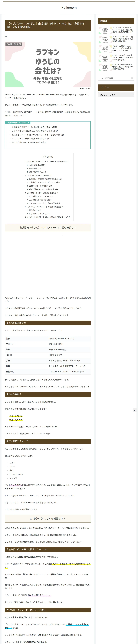This screenshot has width=138, height=644.
Task: Jump to TOC item 主要取引先や事業内容を紹介
Action: pos(40,200)
